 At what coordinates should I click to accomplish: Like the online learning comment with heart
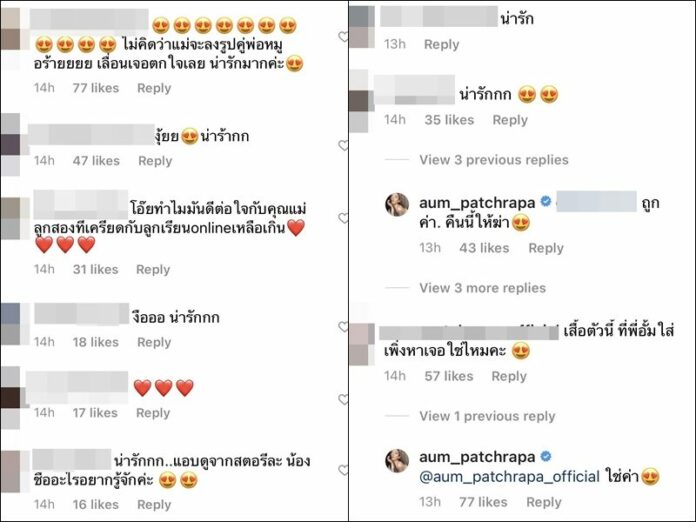(x=343, y=218)
